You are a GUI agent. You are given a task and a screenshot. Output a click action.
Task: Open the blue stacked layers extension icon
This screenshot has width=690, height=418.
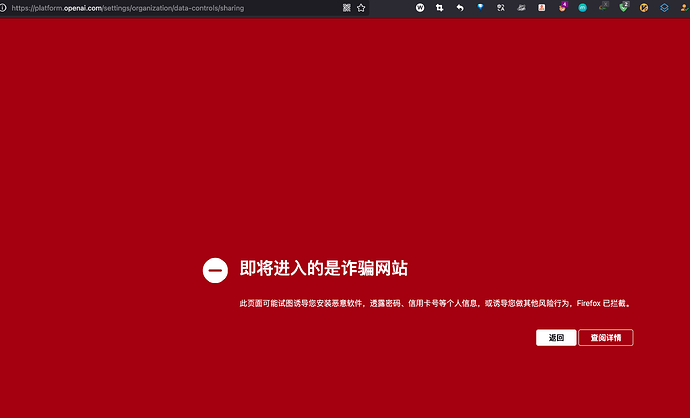pyautogui.click(x=664, y=8)
